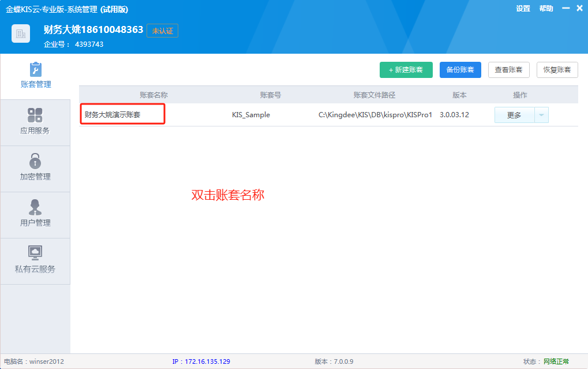Click the 未认证 badge
Viewport: 588px width, 369px height.
162,31
